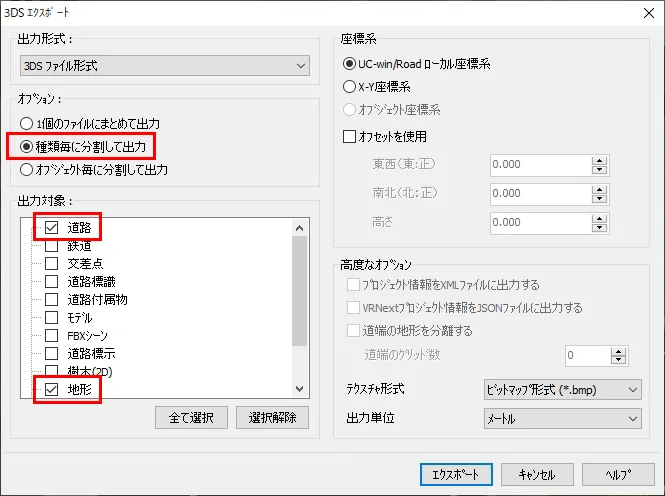Image resolution: width=665 pixels, height=496 pixels.
Task: Click the エクスポート button
Action: click(455, 474)
